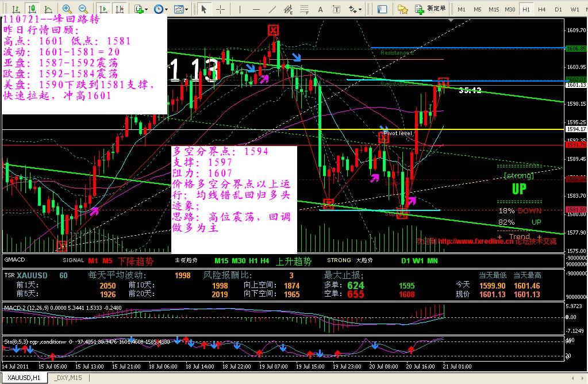The width and height of the screenshot is (588, 384).
Task: Expand the templates dropdown arrow
Action: pos(186,9)
